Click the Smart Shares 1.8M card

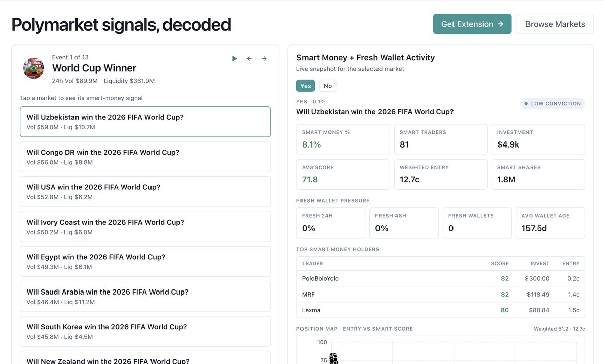coord(538,174)
